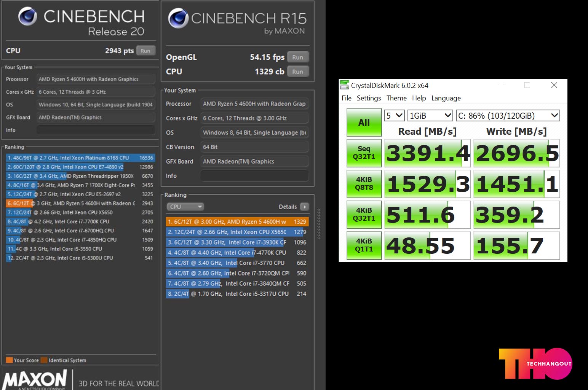Screen dimensions: 588x390
Task: Select the orange Ryzen 5 4600H R20 ranking row
Action: point(80,203)
